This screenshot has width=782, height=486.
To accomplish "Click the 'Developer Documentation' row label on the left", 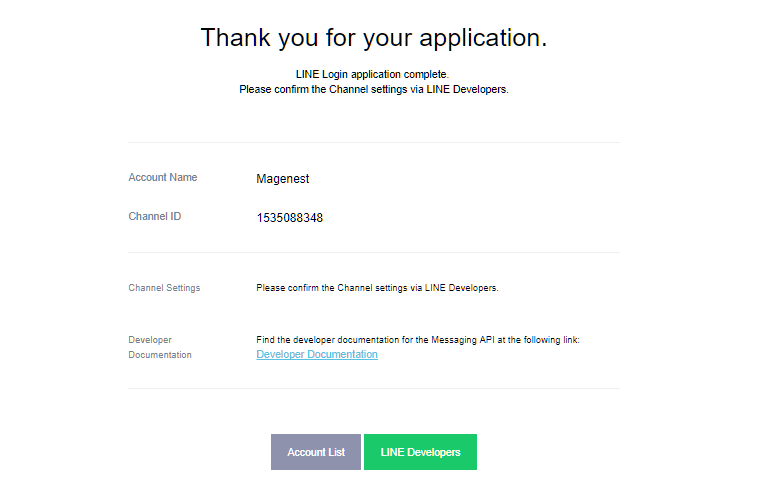I will (160, 347).
